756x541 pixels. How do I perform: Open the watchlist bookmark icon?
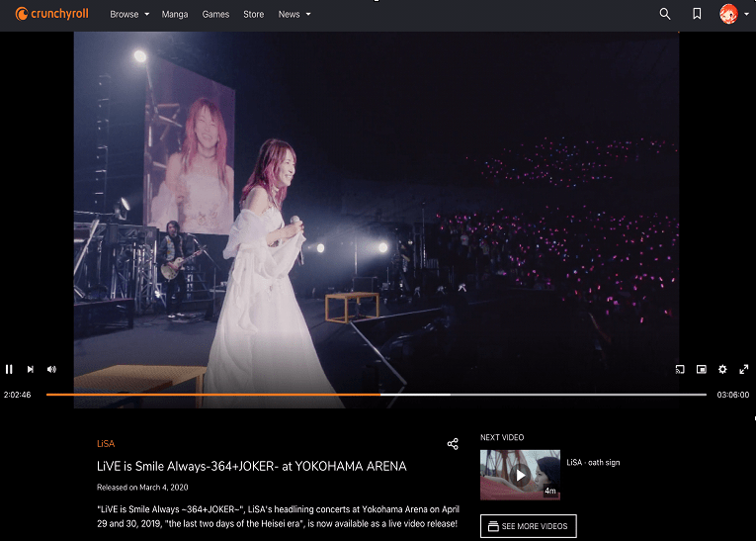(x=697, y=14)
